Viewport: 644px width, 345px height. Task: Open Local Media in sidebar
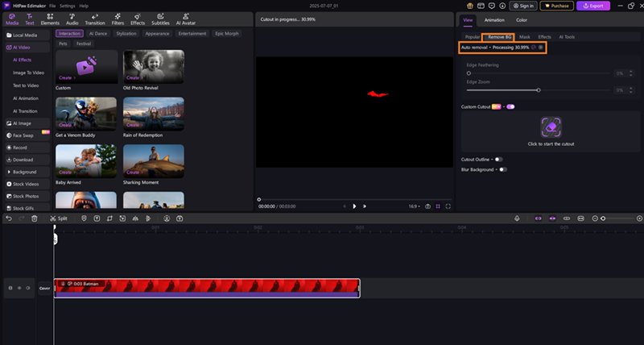pos(27,35)
